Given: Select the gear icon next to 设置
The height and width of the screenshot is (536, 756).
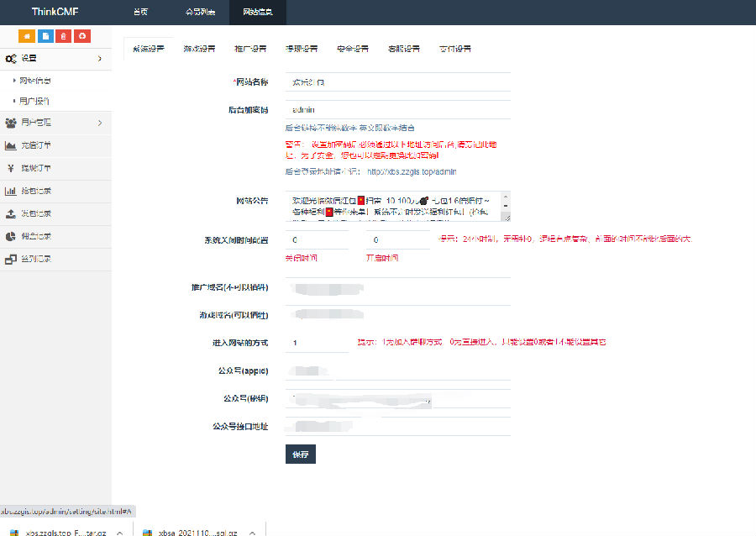Looking at the screenshot, I should [x=12, y=58].
